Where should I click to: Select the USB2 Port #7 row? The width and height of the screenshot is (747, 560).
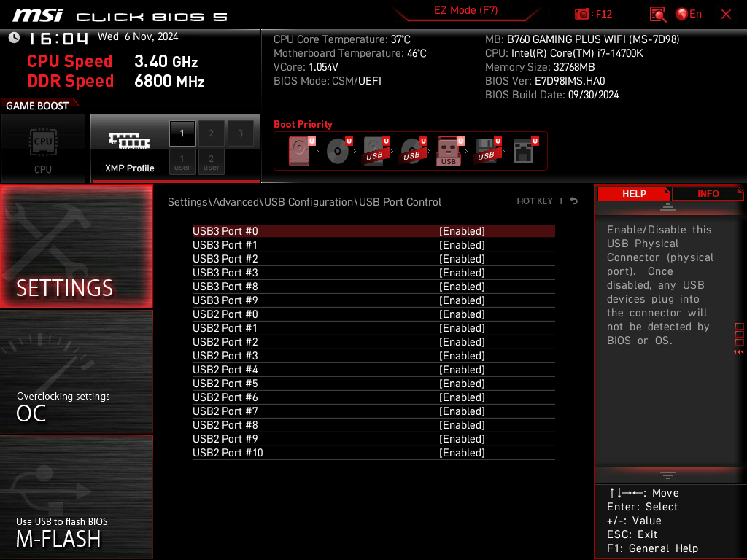click(373, 411)
